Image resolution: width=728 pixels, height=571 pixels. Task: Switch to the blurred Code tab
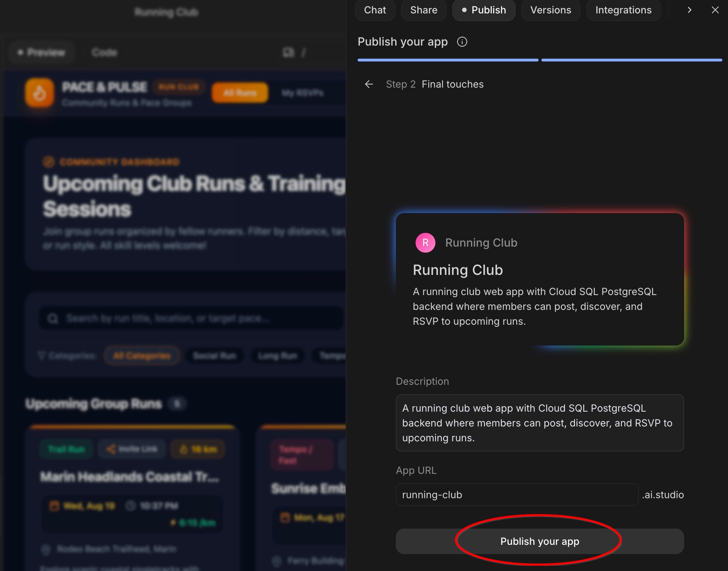(x=104, y=53)
